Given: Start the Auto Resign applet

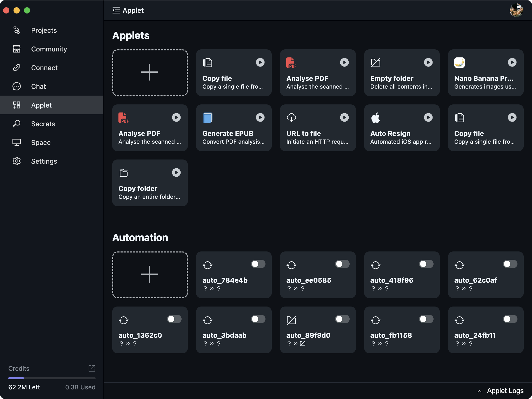Looking at the screenshot, I should coord(428,117).
